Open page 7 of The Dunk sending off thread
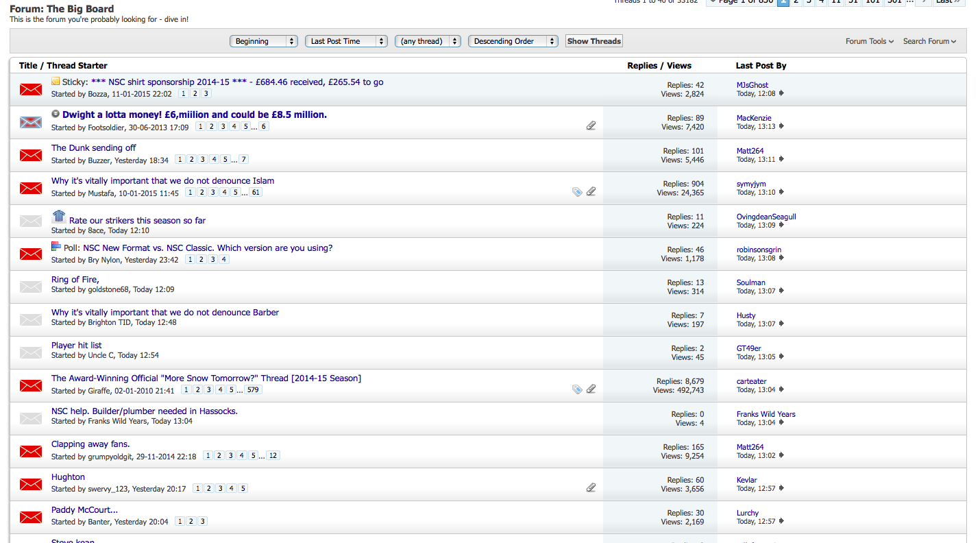Screen dimensions: 980x543 click(x=243, y=160)
